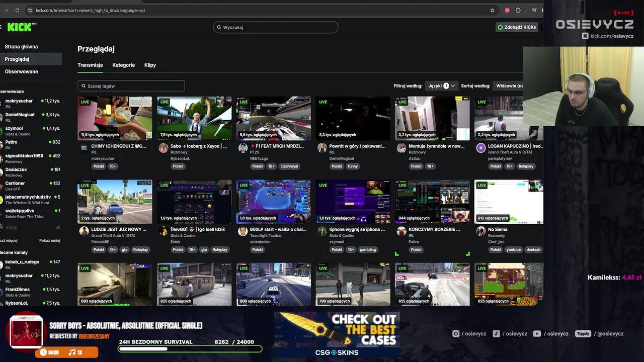Open the No Siema stream thumbnail

(509, 202)
